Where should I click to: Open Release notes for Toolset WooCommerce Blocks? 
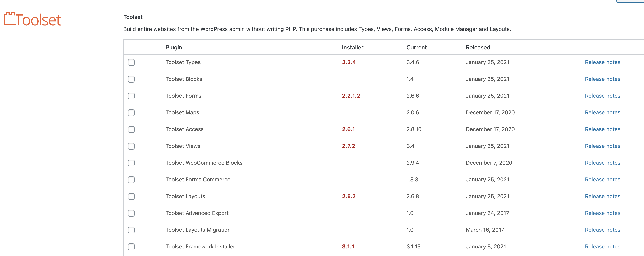[x=603, y=163]
